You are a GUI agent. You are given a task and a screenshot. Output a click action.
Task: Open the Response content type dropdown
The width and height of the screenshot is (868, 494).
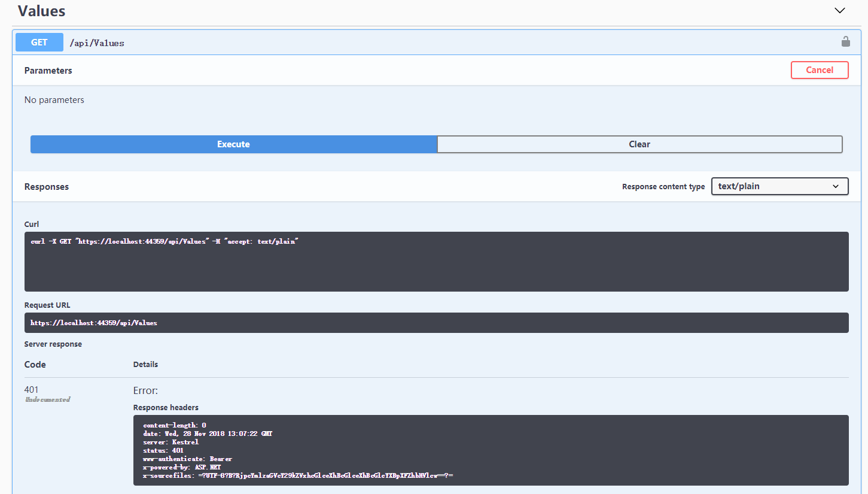point(779,186)
